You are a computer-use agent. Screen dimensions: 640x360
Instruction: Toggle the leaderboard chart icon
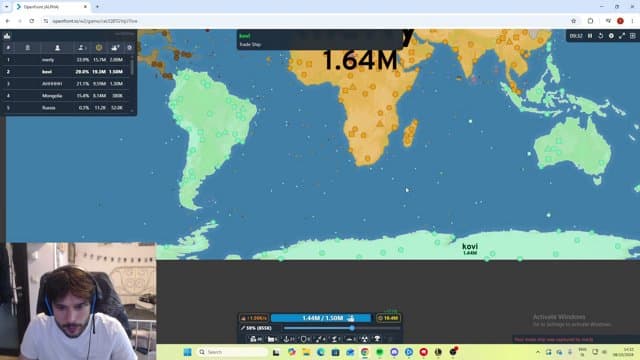tap(7, 36)
